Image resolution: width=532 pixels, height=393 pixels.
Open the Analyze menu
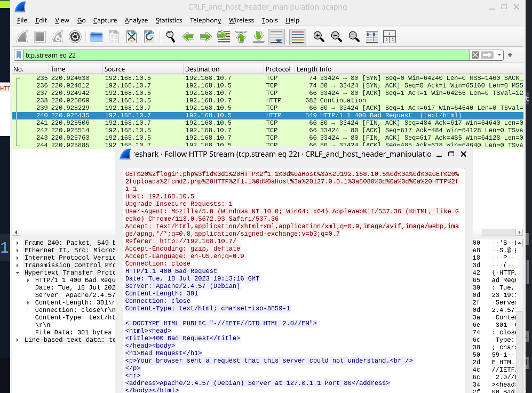click(136, 20)
